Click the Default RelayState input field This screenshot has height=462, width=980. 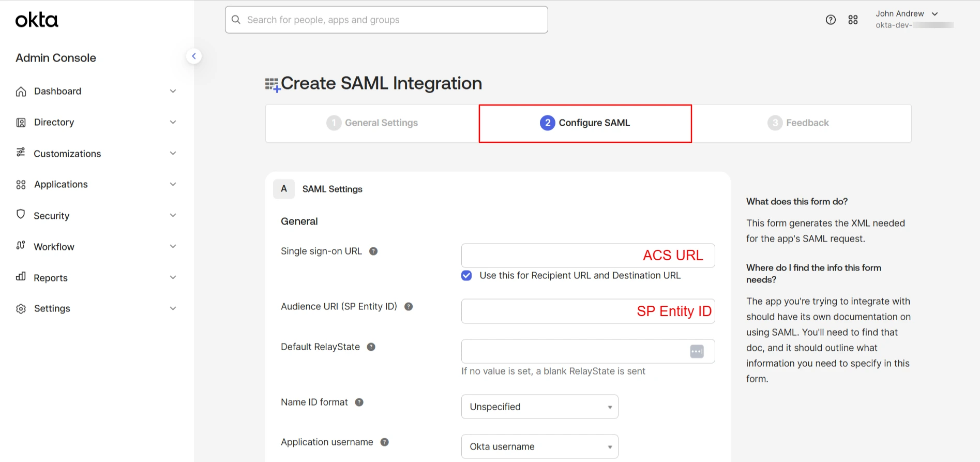(588, 351)
